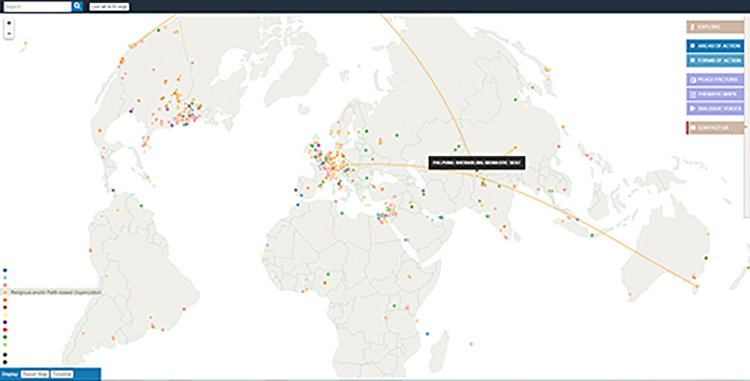Open the Contact Us tab

pos(715,128)
